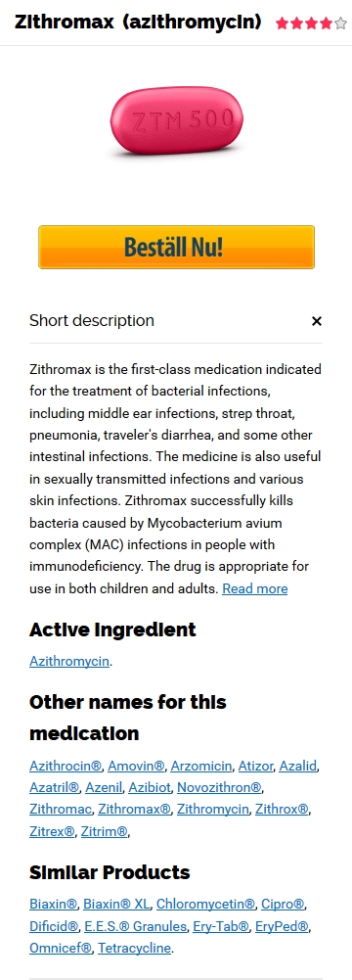Open the Read more link

pos(254,588)
